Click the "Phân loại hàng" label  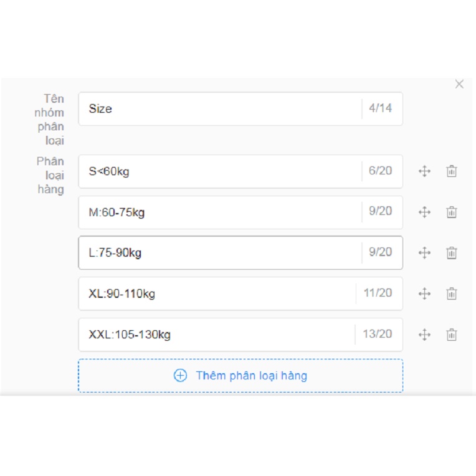pos(50,175)
